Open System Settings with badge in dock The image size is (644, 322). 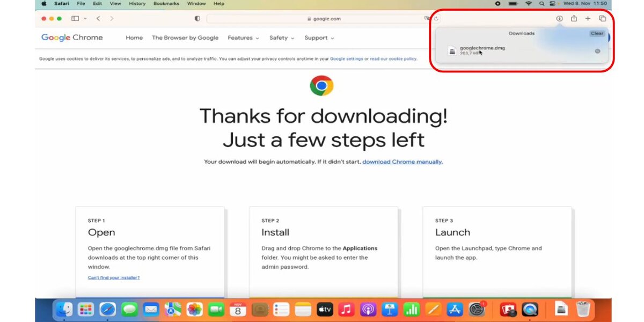(x=477, y=309)
